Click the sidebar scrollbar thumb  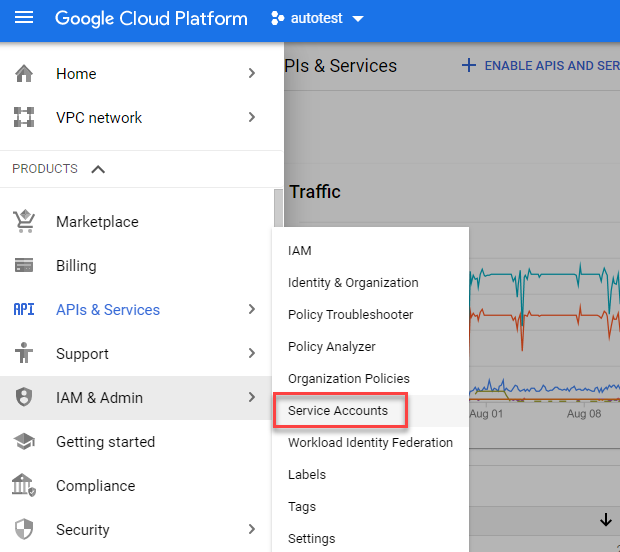[278, 208]
